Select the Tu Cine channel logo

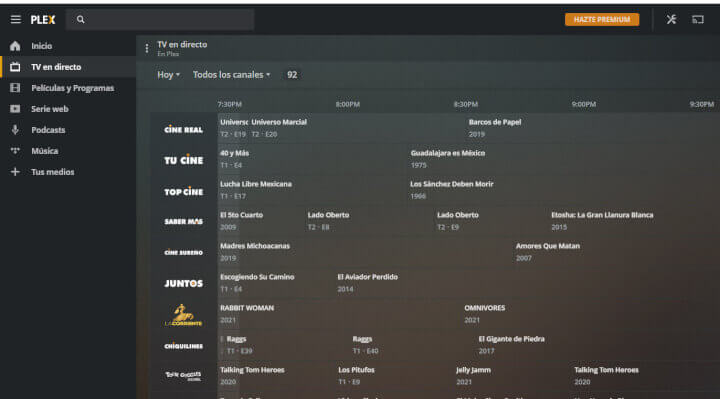pyautogui.click(x=184, y=160)
